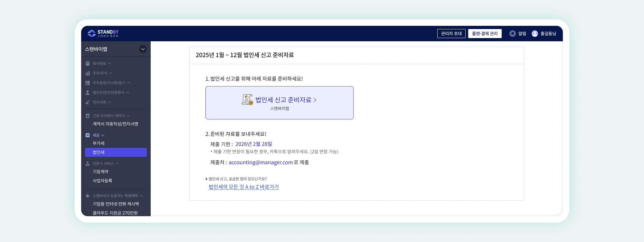
Task: Open 계약서 자동작성/전자서명 menu item
Action: coord(115,124)
